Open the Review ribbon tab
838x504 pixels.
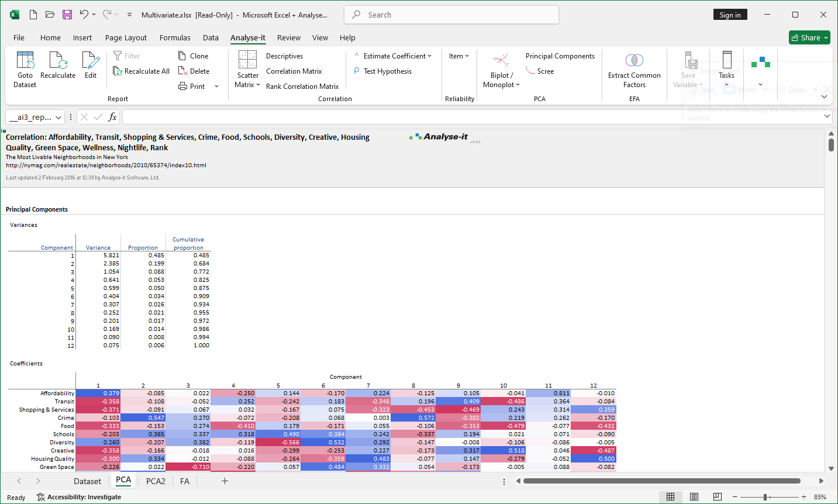pyautogui.click(x=289, y=37)
